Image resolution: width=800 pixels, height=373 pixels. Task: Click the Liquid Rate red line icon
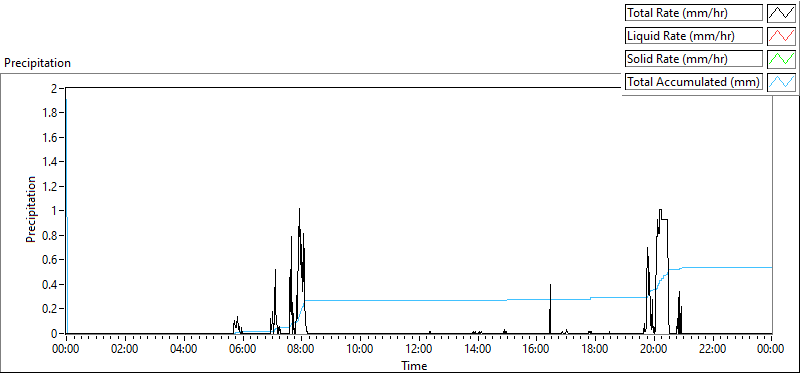[x=782, y=35]
